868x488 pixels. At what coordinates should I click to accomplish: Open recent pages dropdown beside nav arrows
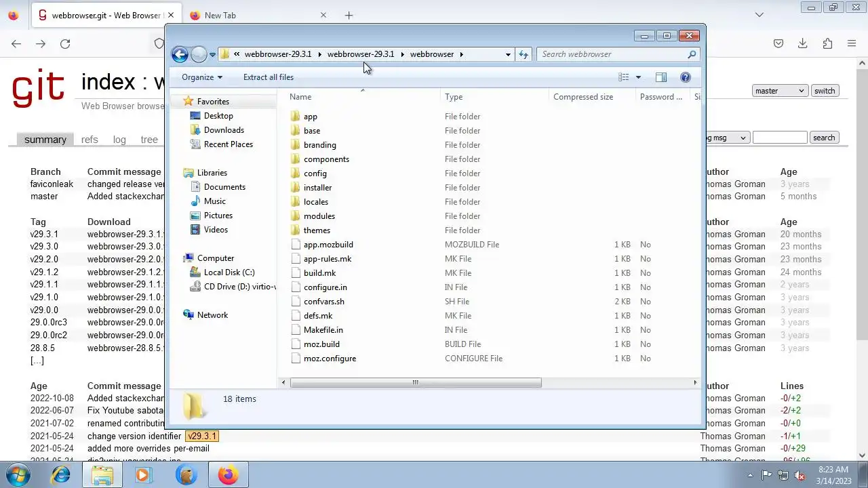click(212, 54)
